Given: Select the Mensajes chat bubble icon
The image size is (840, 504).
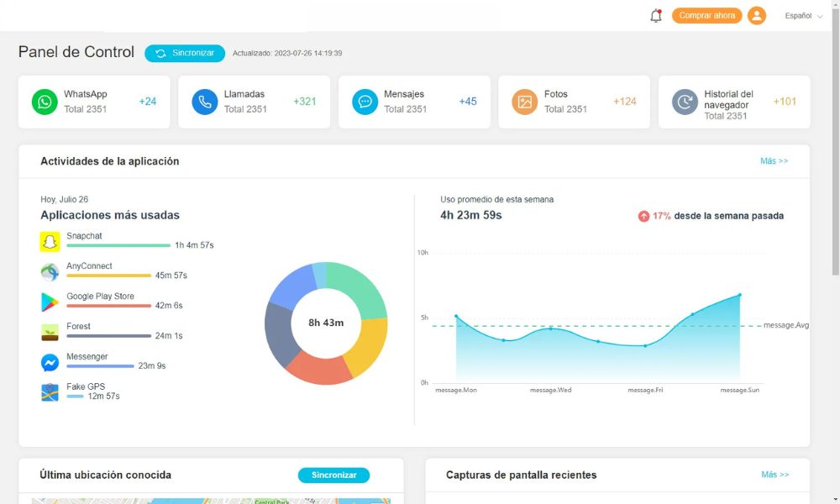Looking at the screenshot, I should pyautogui.click(x=365, y=102).
